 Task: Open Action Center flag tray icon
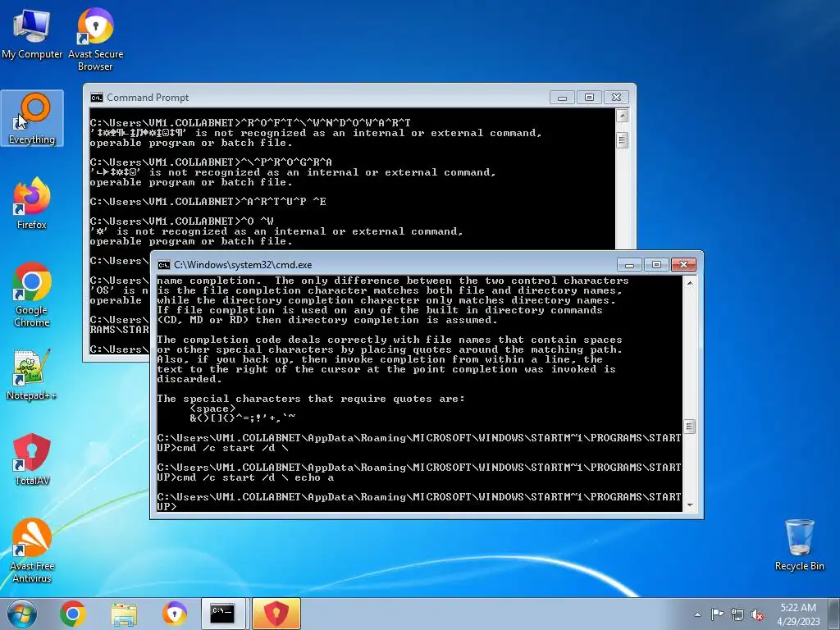point(717,614)
